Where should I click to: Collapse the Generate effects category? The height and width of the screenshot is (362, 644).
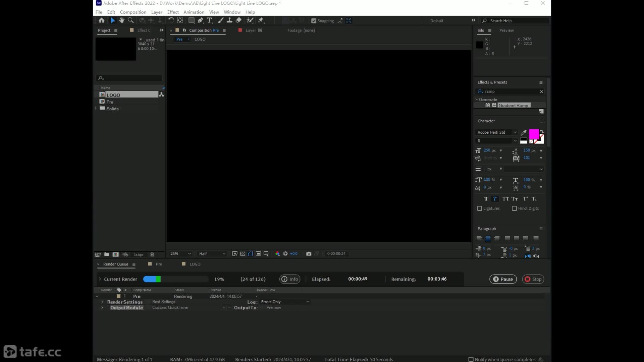coord(477,100)
